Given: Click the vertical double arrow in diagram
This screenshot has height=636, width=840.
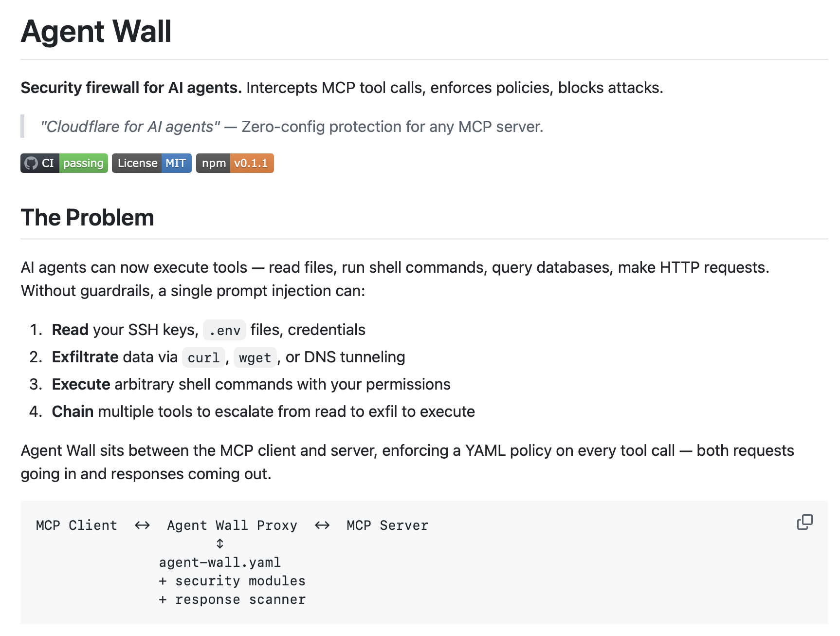Looking at the screenshot, I should 220,543.
